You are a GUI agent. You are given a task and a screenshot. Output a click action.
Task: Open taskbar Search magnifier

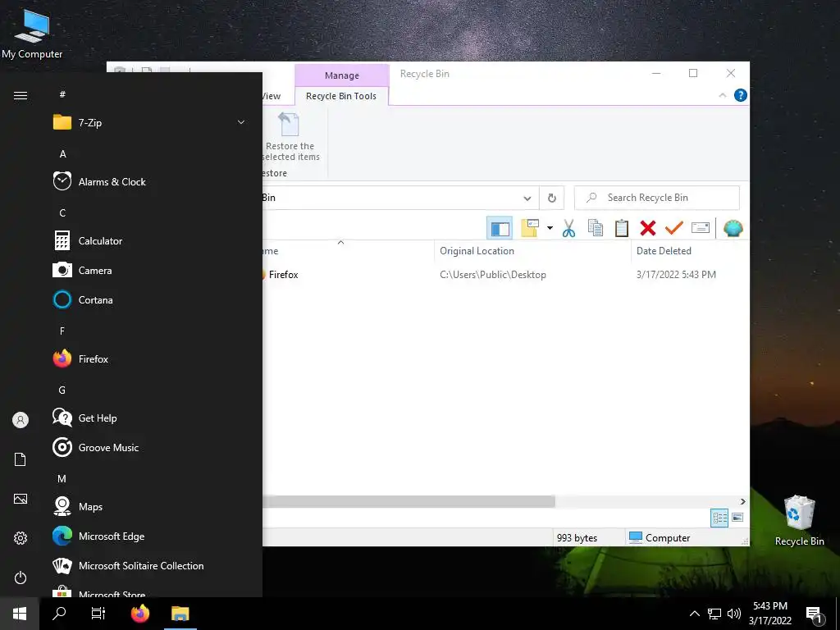(59, 614)
